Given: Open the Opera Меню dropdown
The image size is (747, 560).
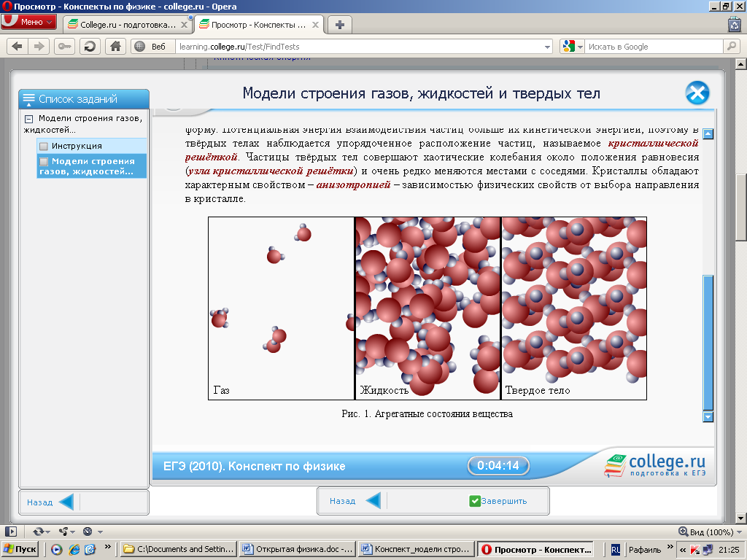Looking at the screenshot, I should pyautogui.click(x=28, y=22).
